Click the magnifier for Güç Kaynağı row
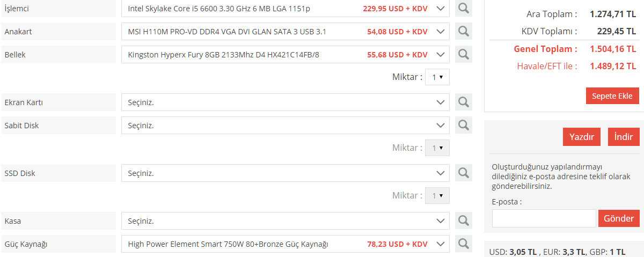 [463, 244]
